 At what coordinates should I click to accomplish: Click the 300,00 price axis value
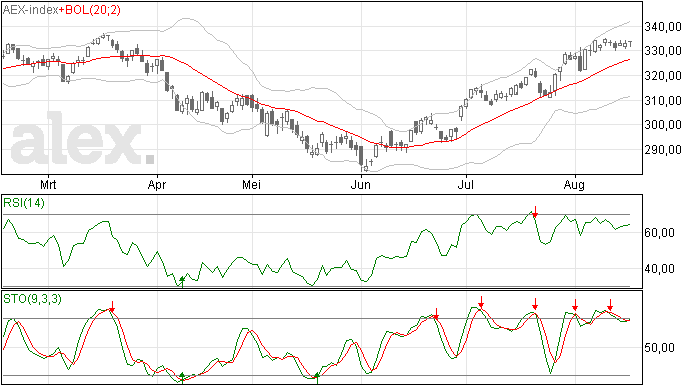pos(663,125)
